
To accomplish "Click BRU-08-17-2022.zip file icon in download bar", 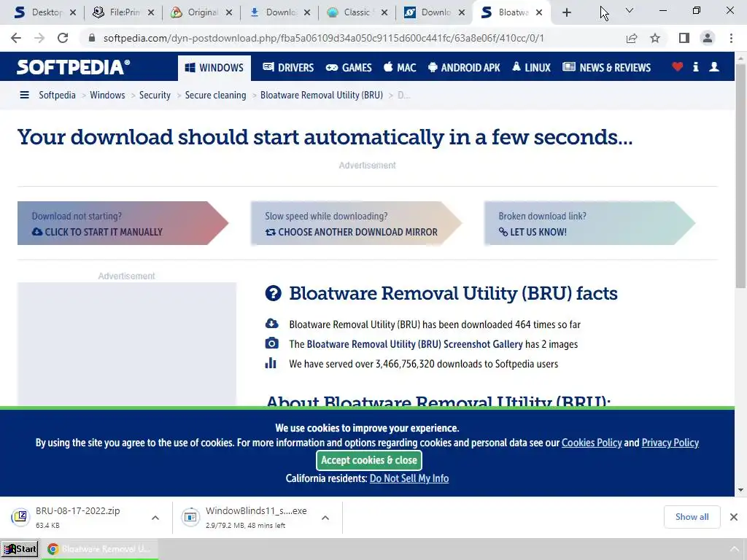I will [20, 517].
